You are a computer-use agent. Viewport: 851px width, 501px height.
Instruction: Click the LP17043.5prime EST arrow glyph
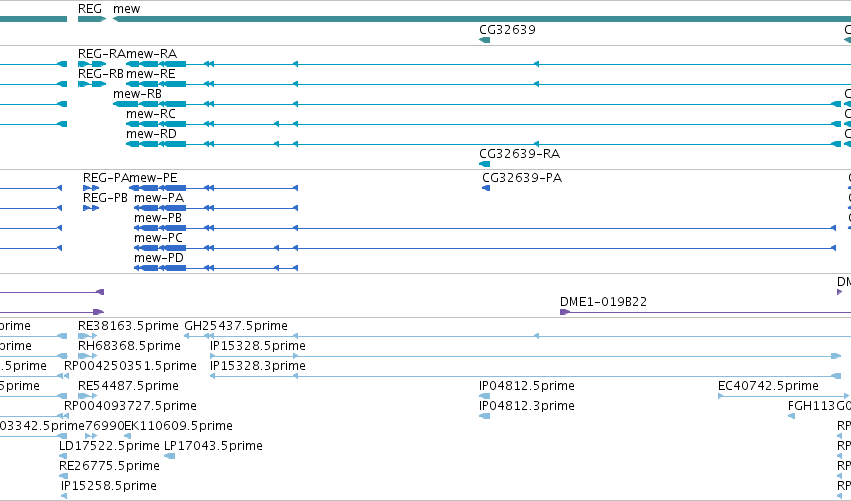[x=170, y=456]
